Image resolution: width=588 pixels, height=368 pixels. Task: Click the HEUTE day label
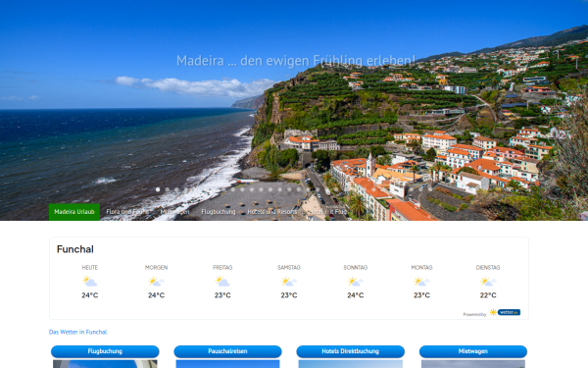89,267
